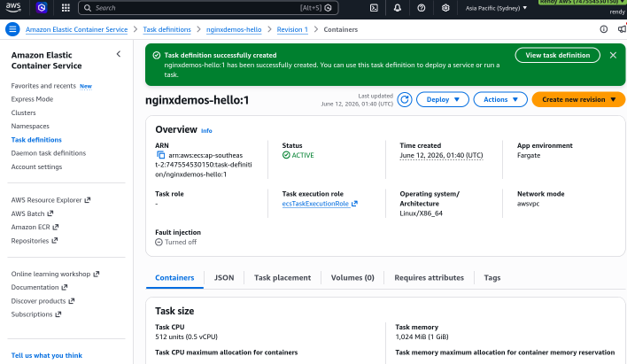Screen dimensions: 627x364
Task: Copy the task definition ARN
Action: [x=161, y=155]
